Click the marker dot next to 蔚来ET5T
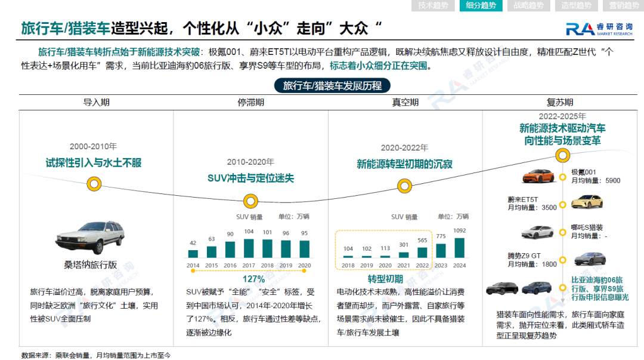The height and width of the screenshot is (360, 644). point(563,205)
